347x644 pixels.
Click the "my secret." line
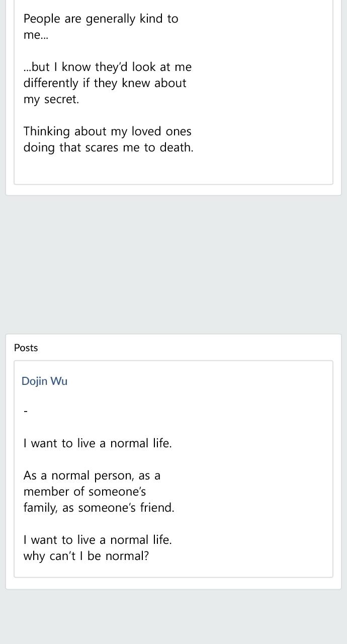point(51,99)
